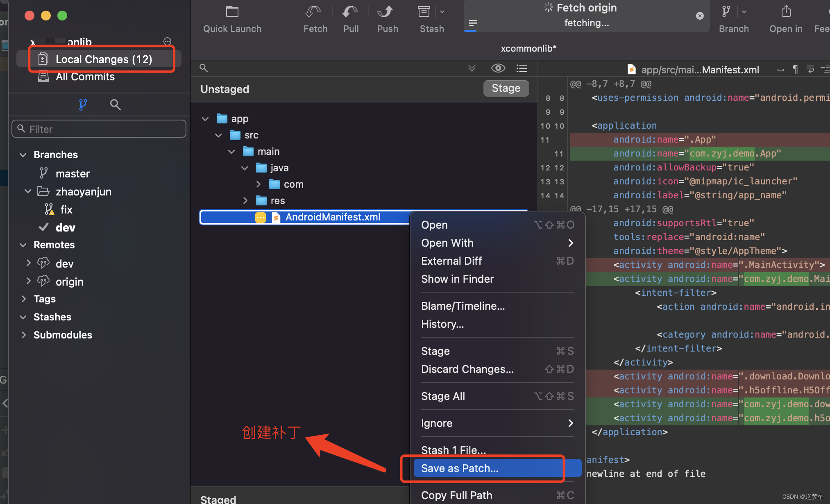Click the expand-all double chevron icon
The height and width of the screenshot is (504, 830).
pos(472,68)
